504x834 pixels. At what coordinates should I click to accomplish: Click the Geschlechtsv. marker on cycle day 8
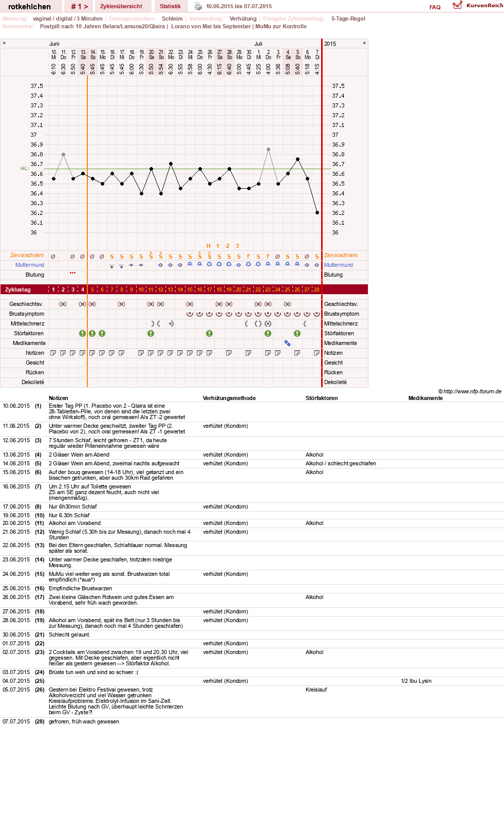pos(121,304)
